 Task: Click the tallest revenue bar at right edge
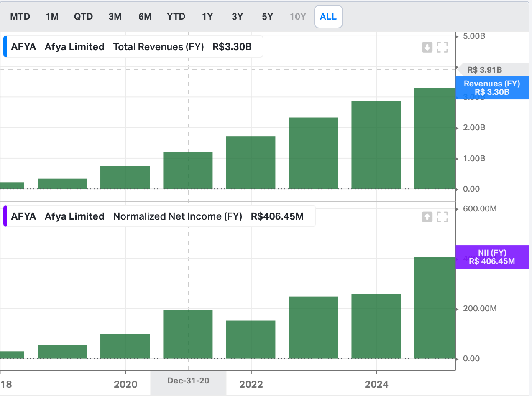pos(435,138)
